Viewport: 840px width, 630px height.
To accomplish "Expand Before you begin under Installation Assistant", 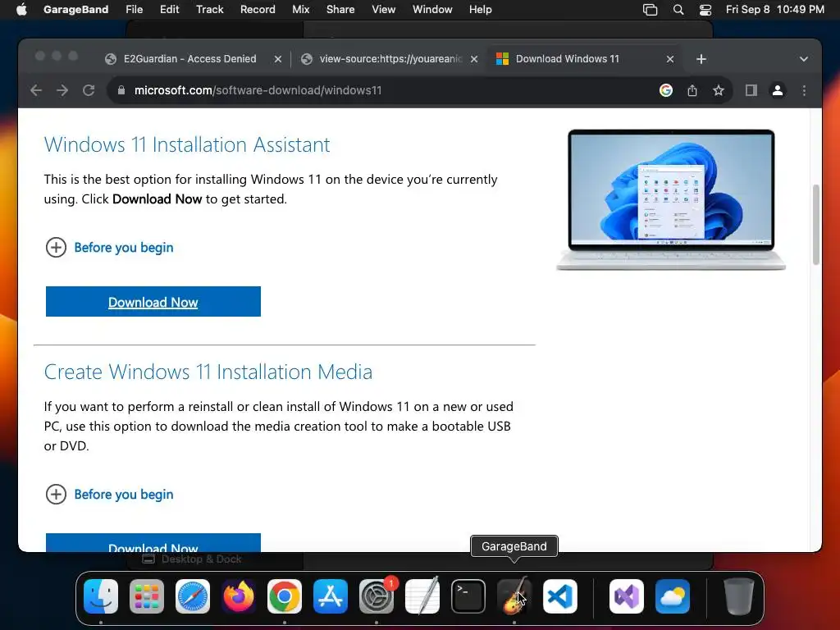I will pos(109,248).
